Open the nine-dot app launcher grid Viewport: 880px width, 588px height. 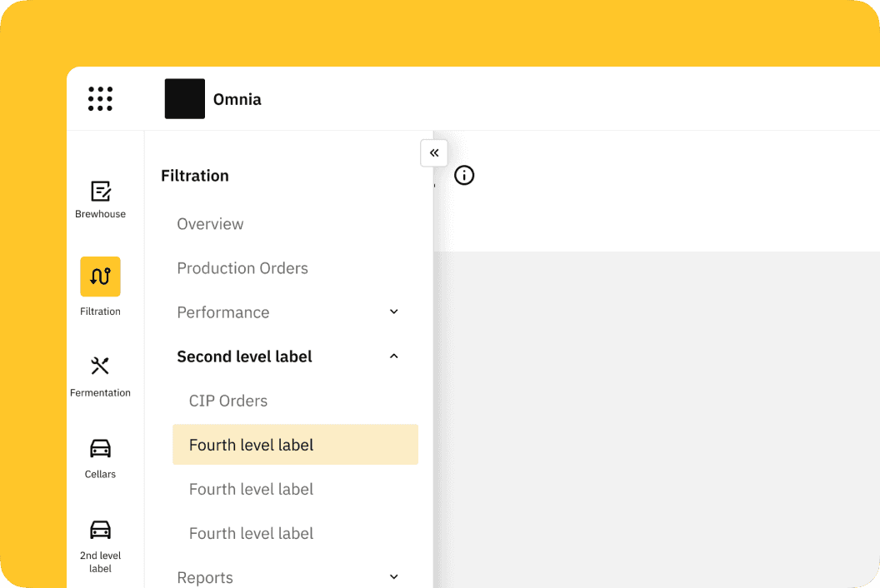(100, 99)
